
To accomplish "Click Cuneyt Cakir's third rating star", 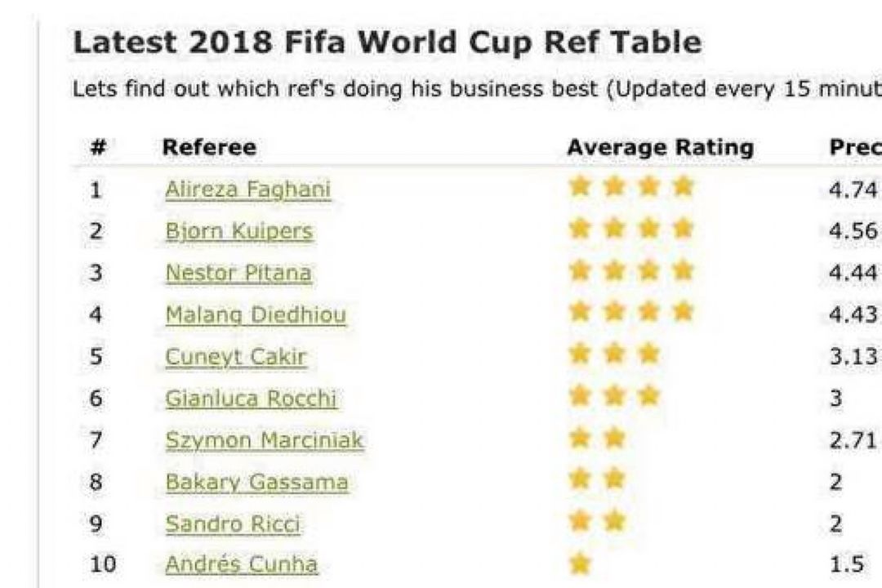I will click(649, 354).
